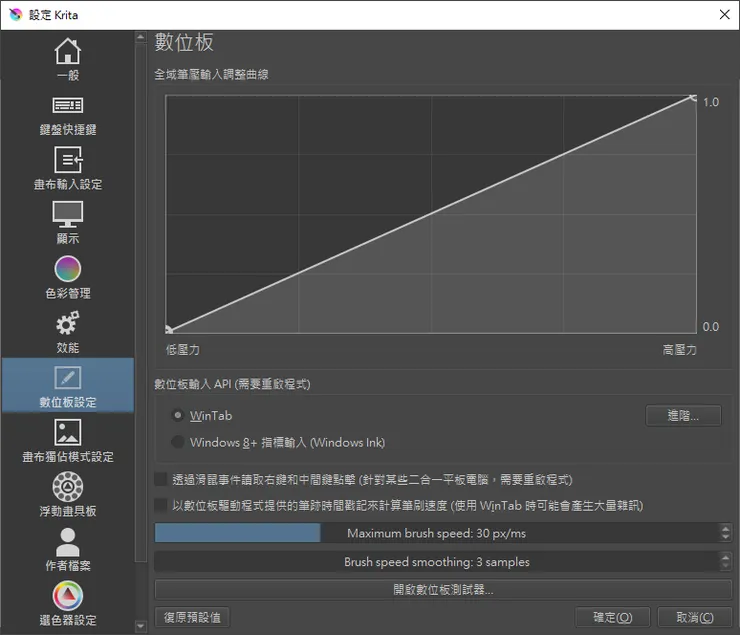The image size is (740, 635).
Task: Click the 數位板輸入 API (需要重啟程式) label
Action: tap(232, 384)
